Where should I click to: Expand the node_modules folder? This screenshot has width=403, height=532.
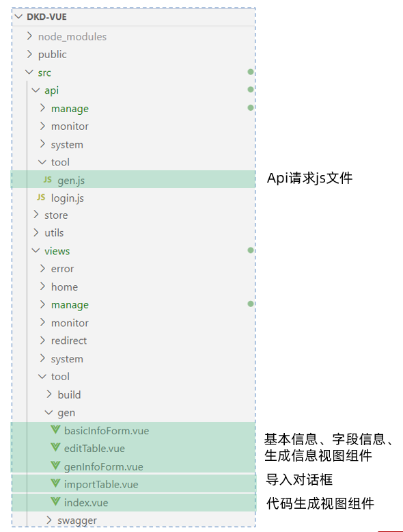tap(30, 36)
